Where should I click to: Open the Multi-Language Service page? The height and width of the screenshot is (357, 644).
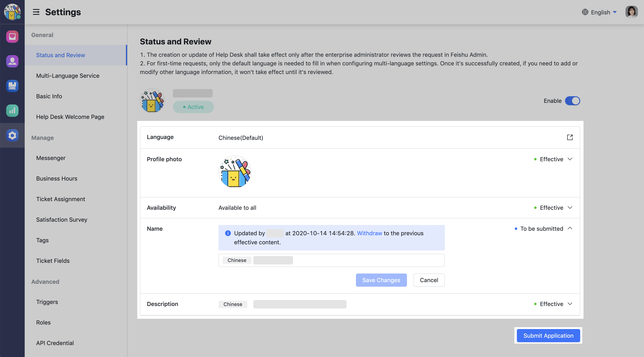[x=67, y=76]
